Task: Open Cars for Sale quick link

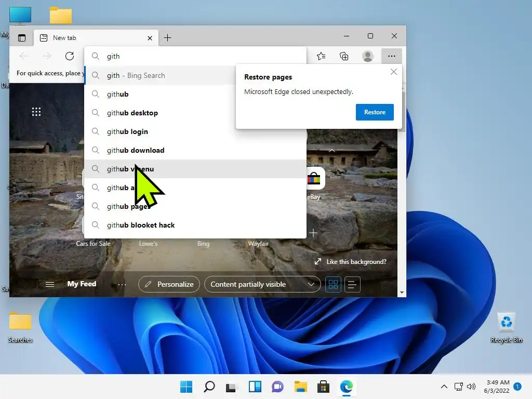Action: [x=93, y=243]
